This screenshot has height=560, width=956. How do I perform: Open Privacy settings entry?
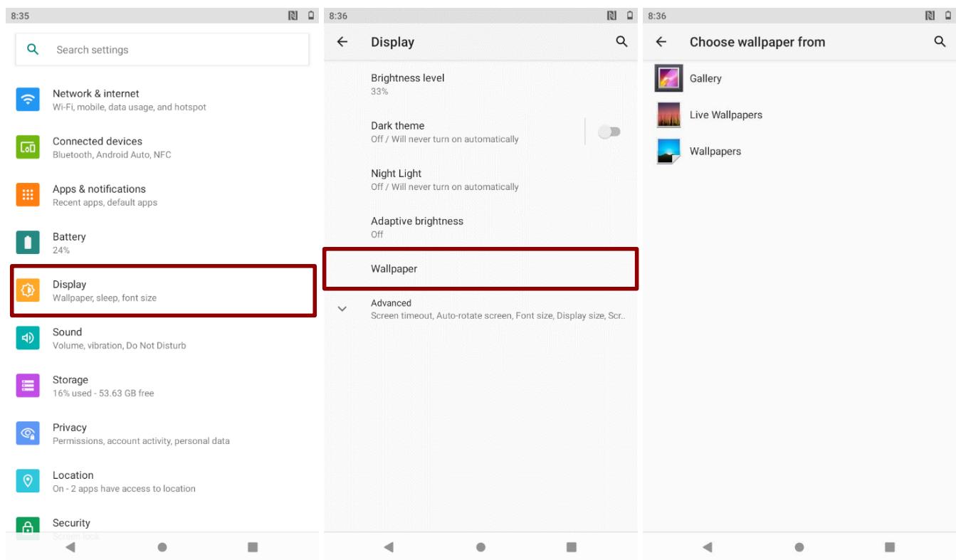[162, 433]
